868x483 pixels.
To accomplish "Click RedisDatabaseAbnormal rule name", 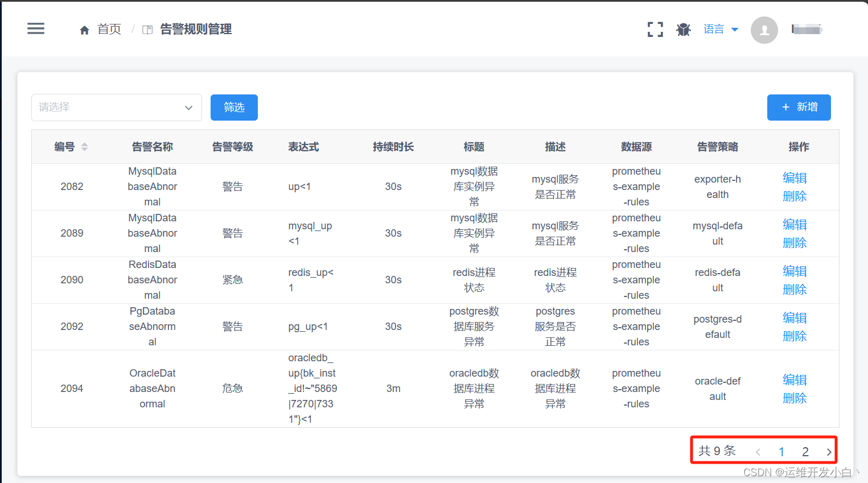I will tap(153, 280).
